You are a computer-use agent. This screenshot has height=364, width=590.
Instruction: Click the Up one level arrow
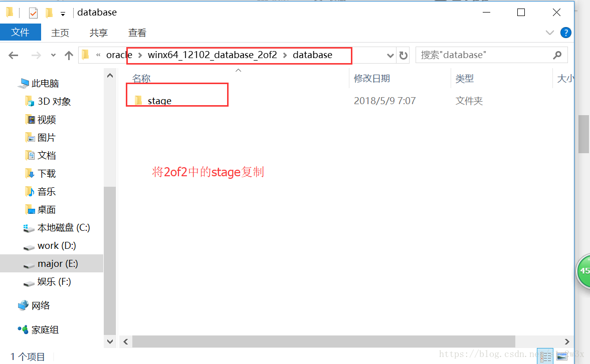(x=69, y=56)
